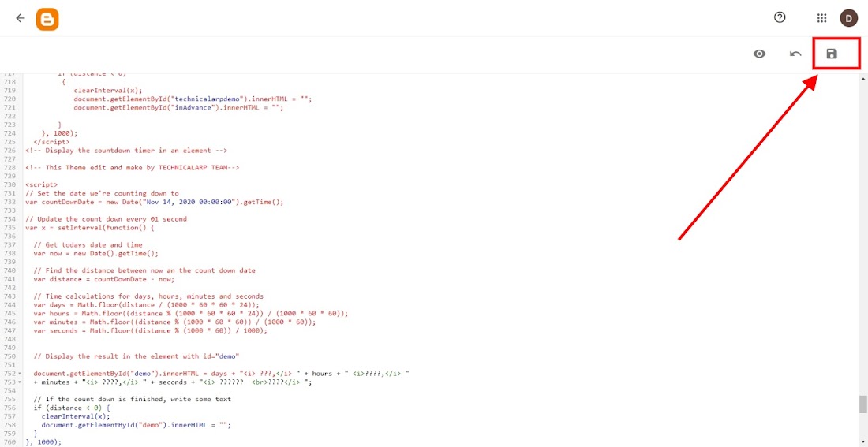Click comment "Display the countdown timer in an element"
868x447 pixels.
127,151
